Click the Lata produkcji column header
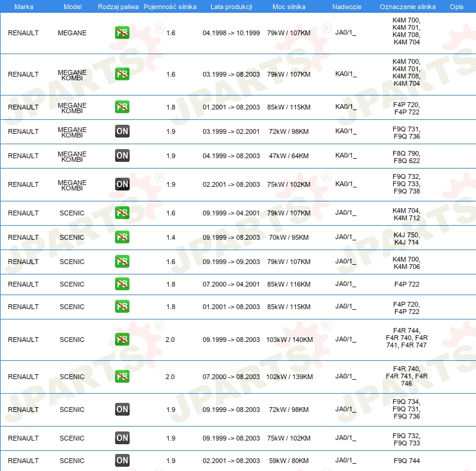The image size is (476, 471). pos(231,6)
